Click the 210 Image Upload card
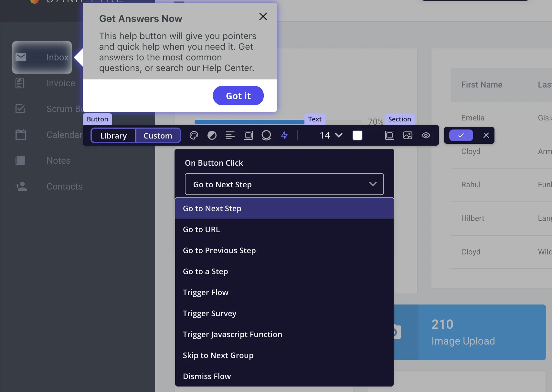 click(470, 332)
